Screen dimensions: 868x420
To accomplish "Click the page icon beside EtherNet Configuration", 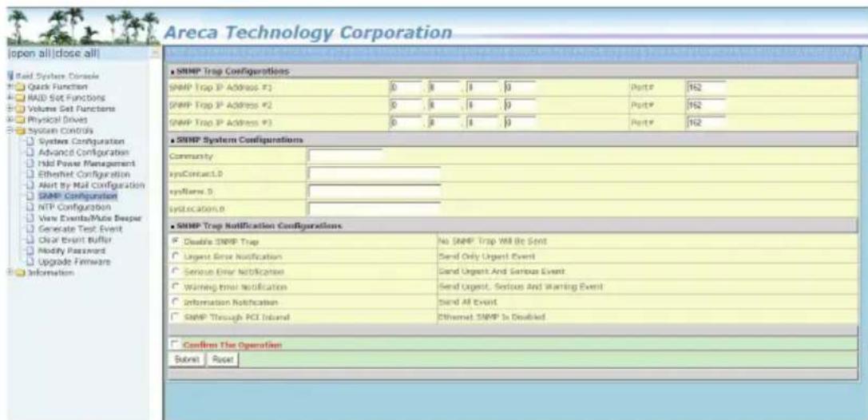I will pos(31,174).
